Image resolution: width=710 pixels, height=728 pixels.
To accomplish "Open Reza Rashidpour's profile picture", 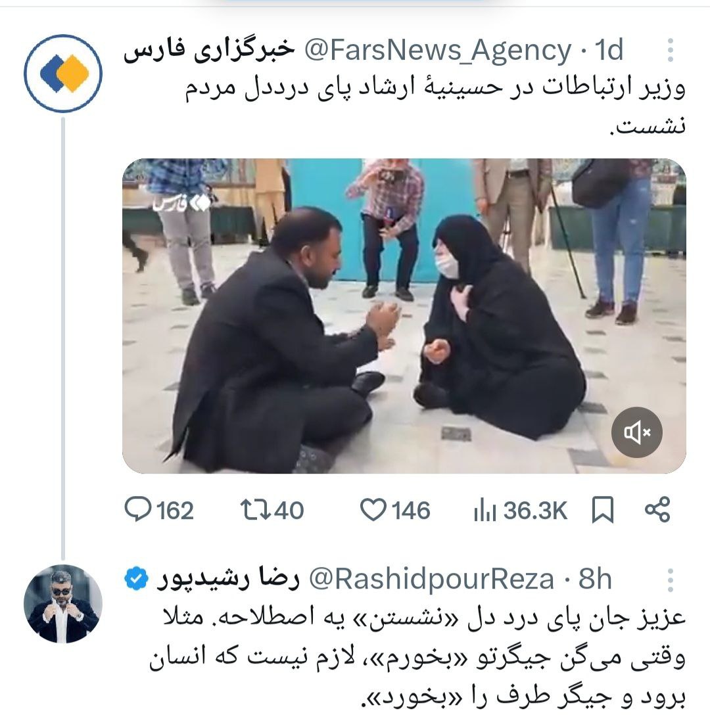I will 62,604.
